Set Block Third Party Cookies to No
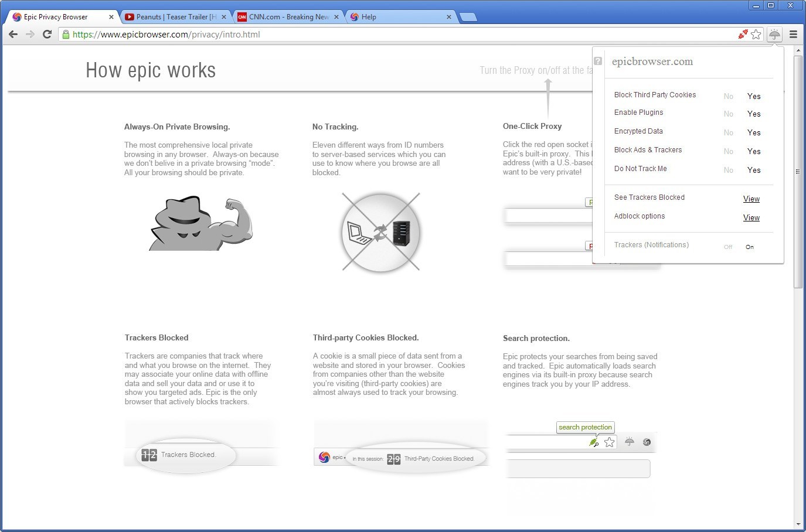 [x=728, y=96]
